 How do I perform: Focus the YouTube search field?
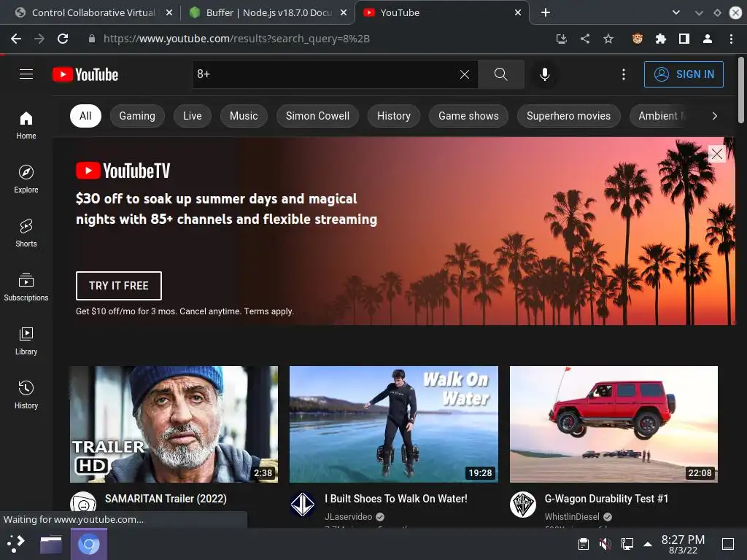click(325, 74)
